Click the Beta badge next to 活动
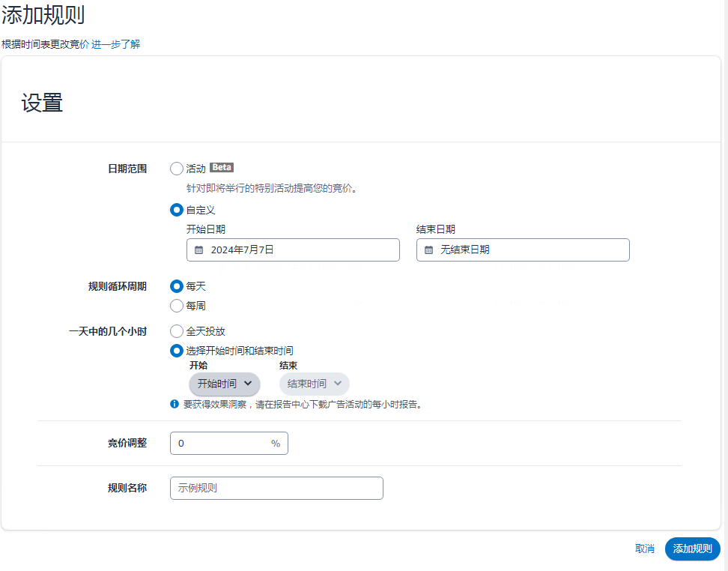 (221, 167)
